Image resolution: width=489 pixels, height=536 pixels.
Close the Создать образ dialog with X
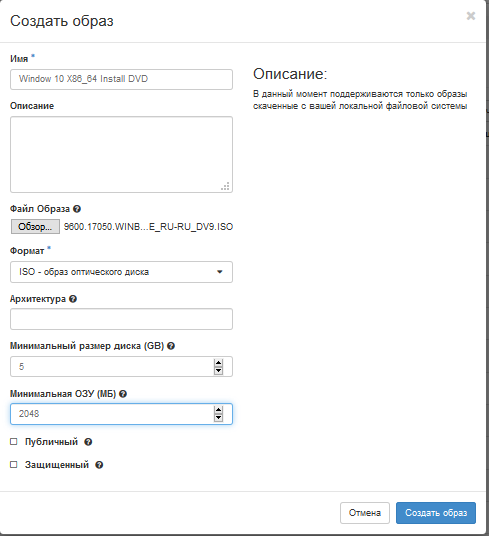[471, 16]
